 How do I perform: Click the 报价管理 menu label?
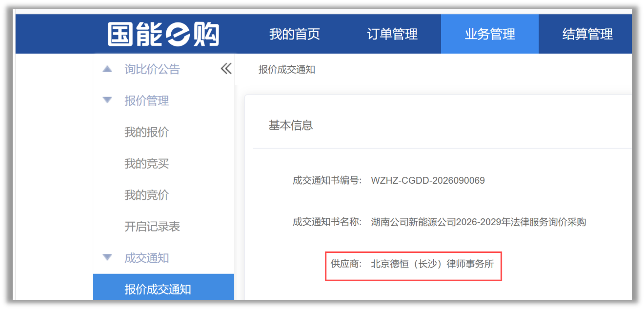click(146, 100)
